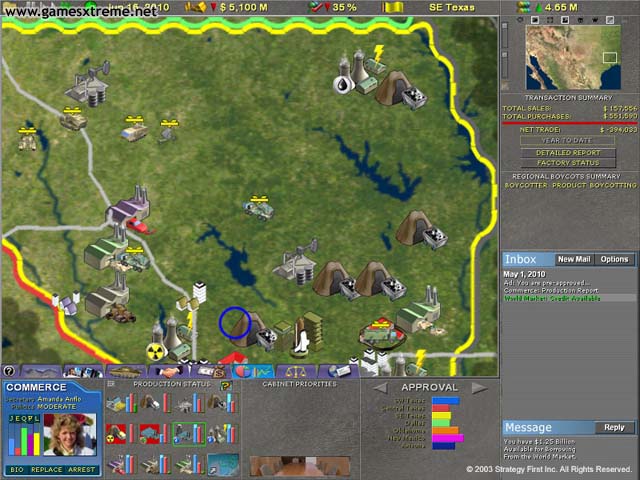
Task: Click the help question mark icon
Action: pyautogui.click(x=9, y=371)
